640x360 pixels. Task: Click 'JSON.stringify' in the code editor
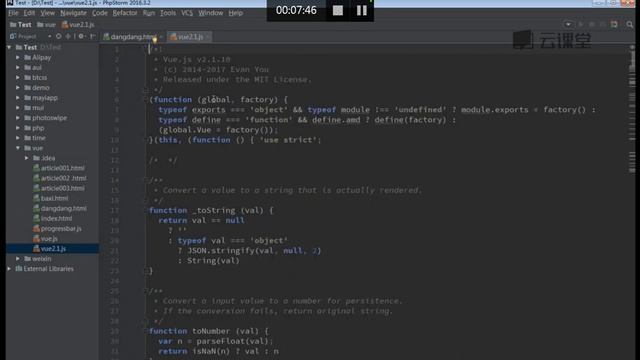(221, 251)
